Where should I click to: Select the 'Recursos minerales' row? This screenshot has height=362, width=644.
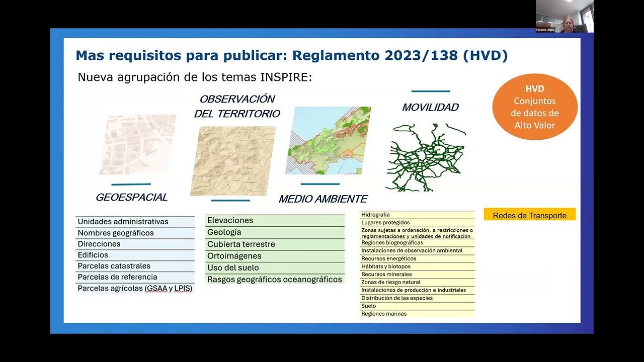417,275
